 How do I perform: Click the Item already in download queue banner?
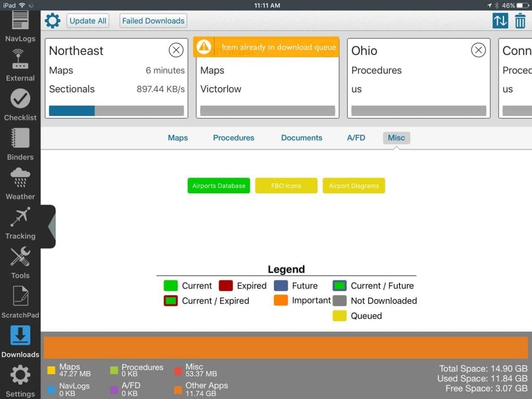[267, 47]
